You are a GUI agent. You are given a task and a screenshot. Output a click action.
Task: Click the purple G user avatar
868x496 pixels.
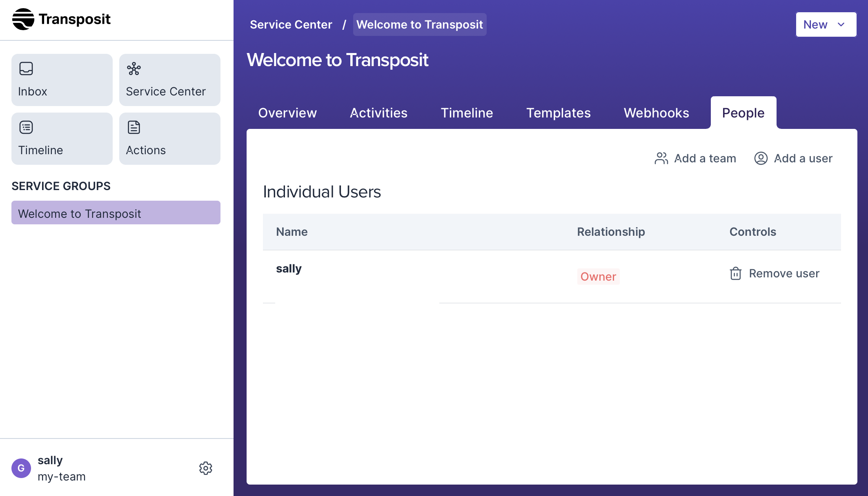point(21,468)
